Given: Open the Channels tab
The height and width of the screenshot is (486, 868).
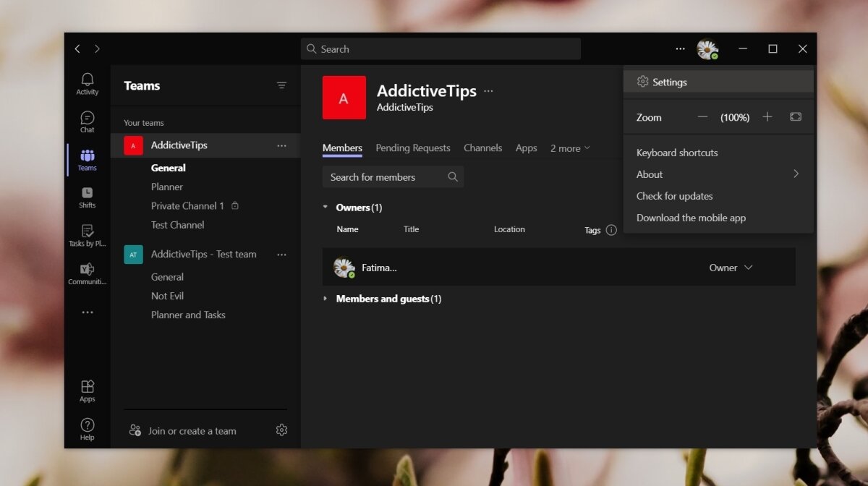Looking at the screenshot, I should coord(482,148).
